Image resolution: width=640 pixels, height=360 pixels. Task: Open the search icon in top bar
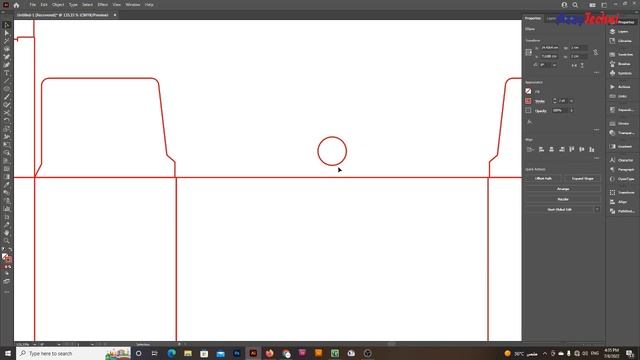click(575, 5)
